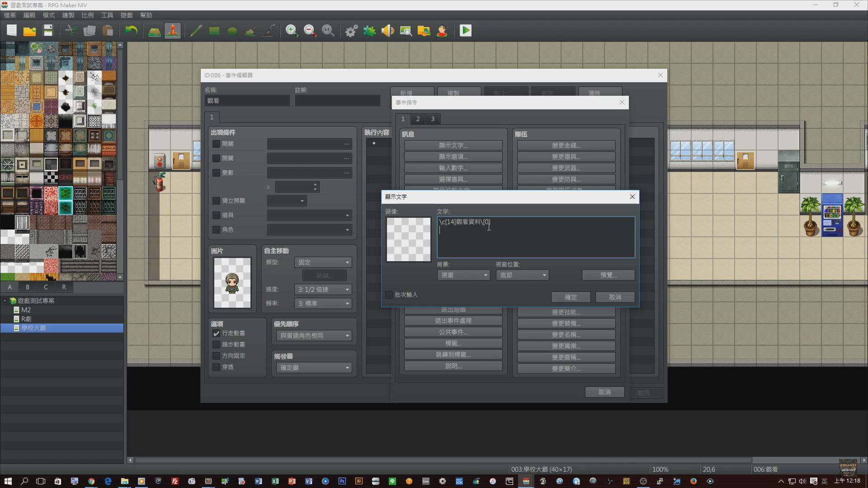
Task: Click the Cut scissors toolbar icon
Action: 71,31
